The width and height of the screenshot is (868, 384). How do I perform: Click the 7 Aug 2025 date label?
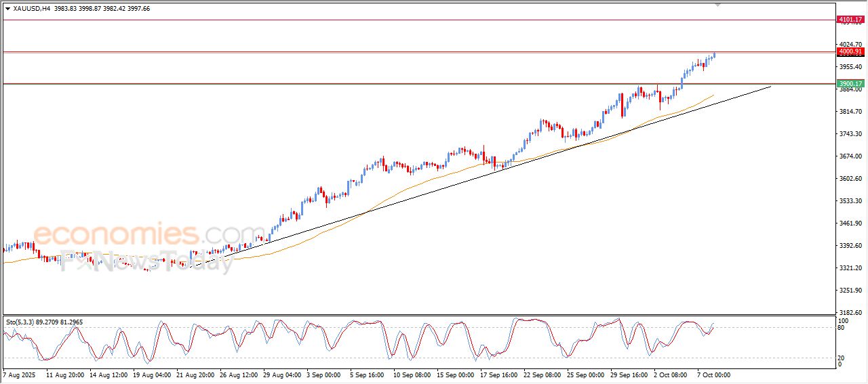[20, 374]
